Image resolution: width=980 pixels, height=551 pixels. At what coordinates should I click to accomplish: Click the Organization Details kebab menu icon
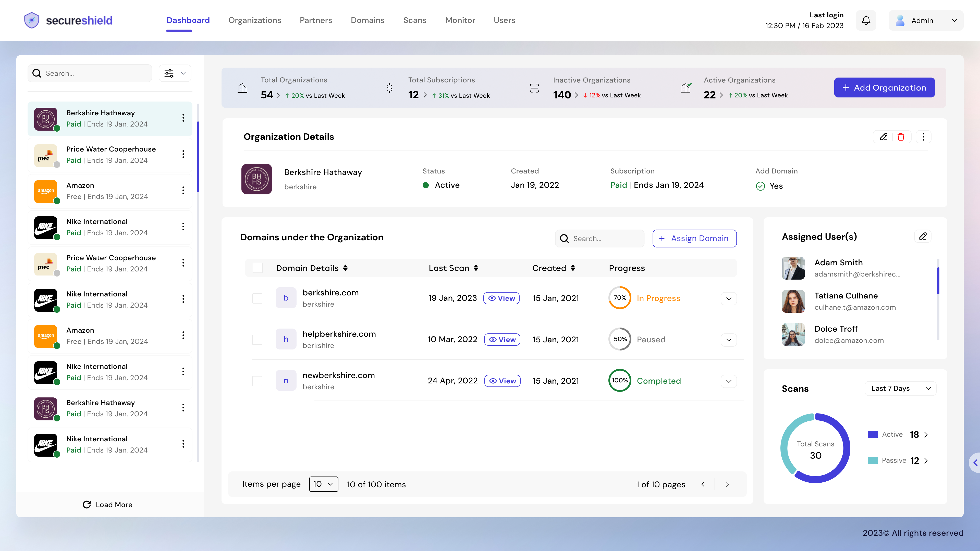tap(923, 137)
